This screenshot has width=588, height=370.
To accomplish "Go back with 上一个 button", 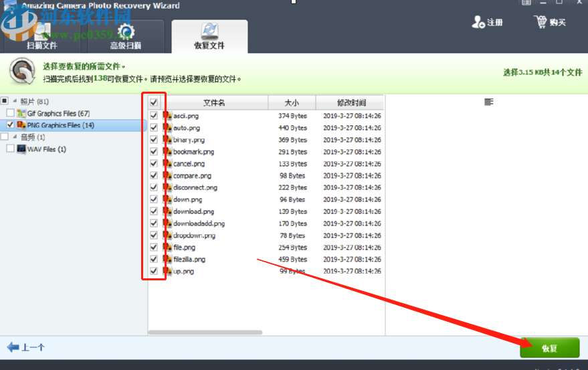I will [26, 347].
